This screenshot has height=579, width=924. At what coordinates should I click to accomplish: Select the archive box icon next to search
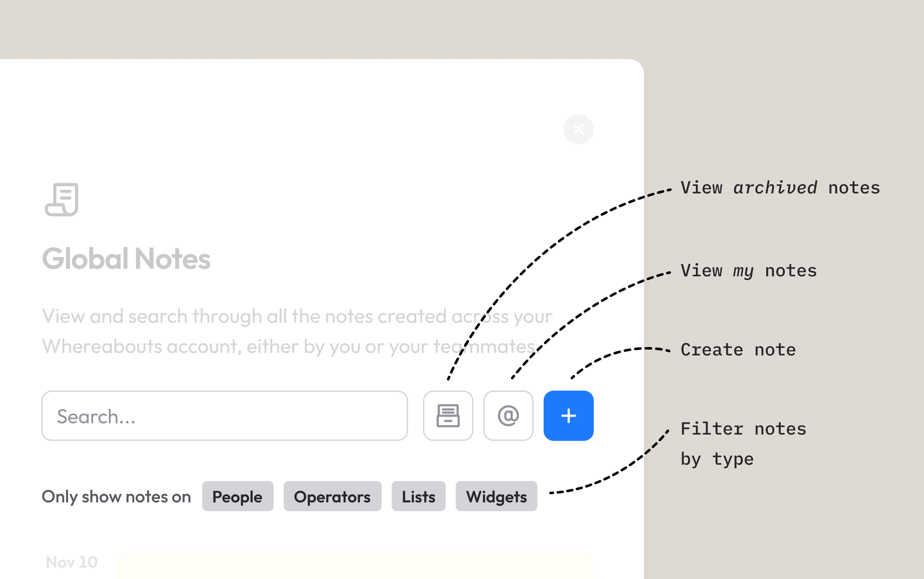tap(448, 415)
